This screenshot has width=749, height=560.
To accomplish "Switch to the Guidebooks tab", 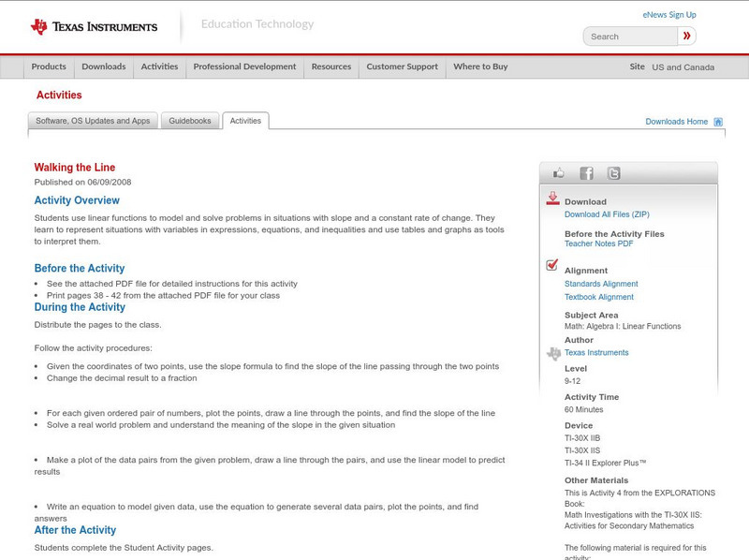I will pyautogui.click(x=190, y=121).
